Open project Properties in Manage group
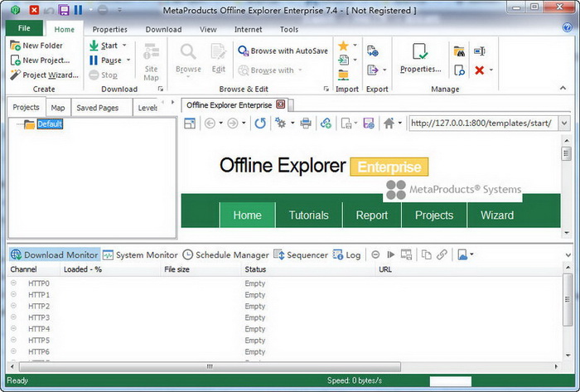The width and height of the screenshot is (580, 392). [421, 58]
